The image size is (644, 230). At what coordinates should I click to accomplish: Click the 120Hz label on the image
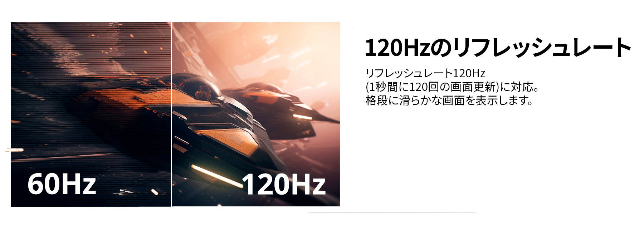284,184
